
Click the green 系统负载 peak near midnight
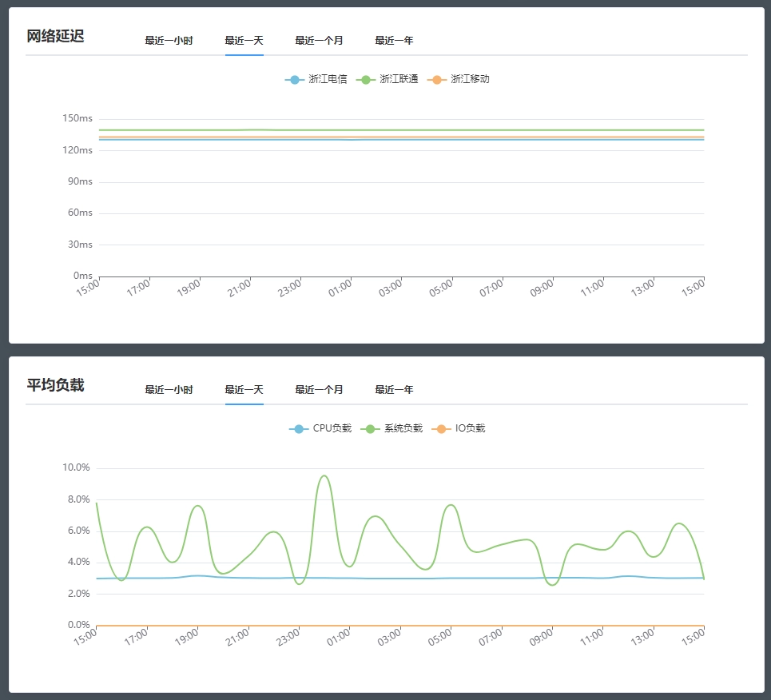pos(324,475)
